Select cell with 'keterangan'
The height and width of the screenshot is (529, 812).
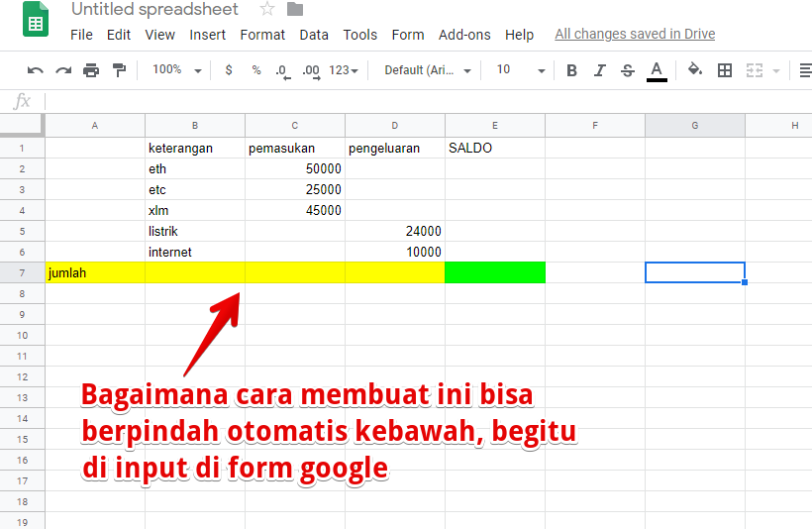[x=195, y=149]
